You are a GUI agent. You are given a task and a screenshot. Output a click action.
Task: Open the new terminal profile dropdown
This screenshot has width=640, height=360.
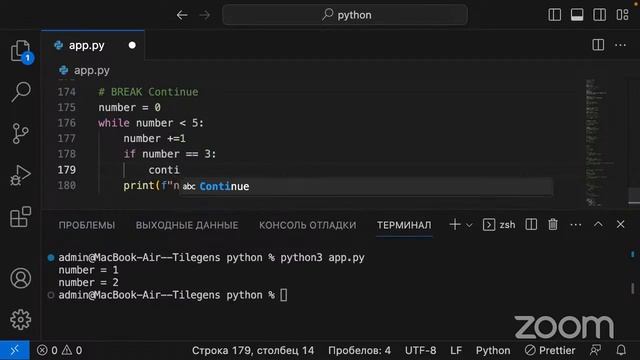tap(469, 225)
